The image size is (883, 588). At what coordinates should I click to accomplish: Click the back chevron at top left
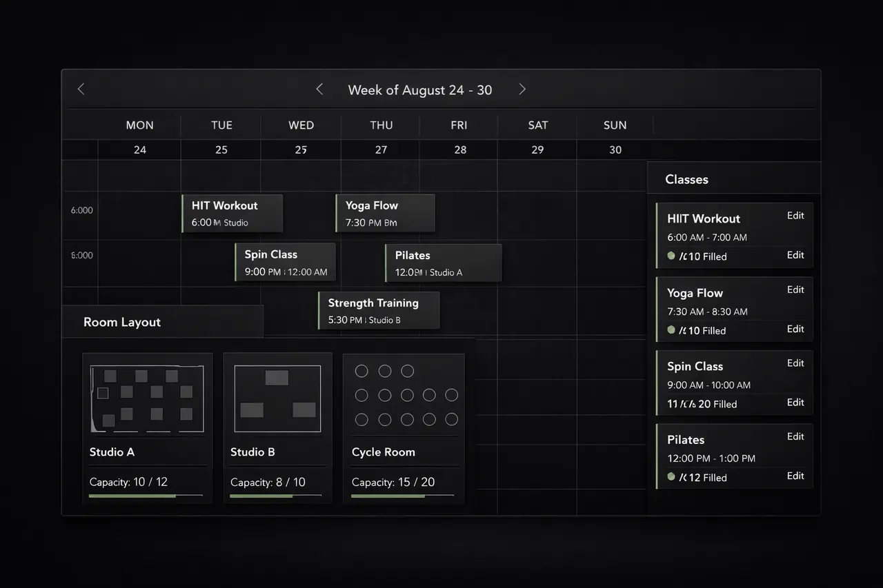pos(81,88)
